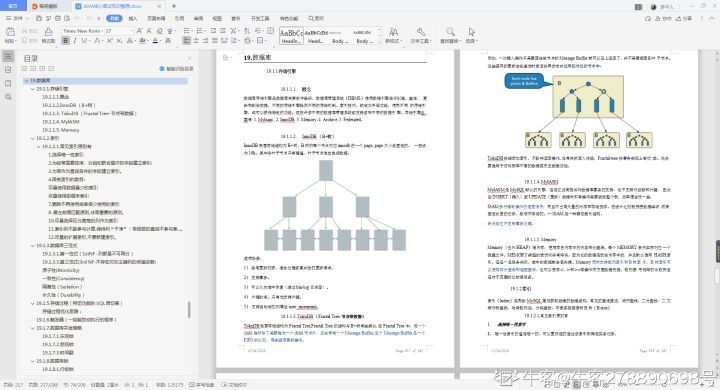The width and height of the screenshot is (720, 390).
Task: Click the bulleted list icon
Action: (x=187, y=31)
